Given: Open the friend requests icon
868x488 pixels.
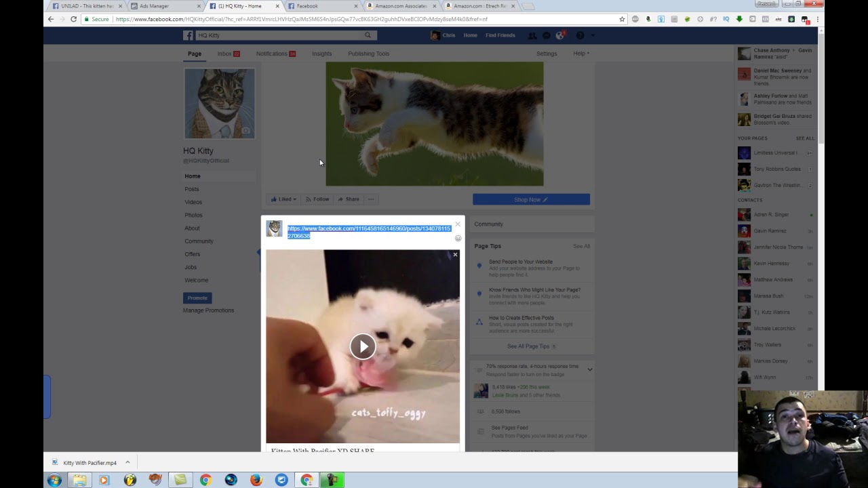Looking at the screenshot, I should tap(532, 35).
